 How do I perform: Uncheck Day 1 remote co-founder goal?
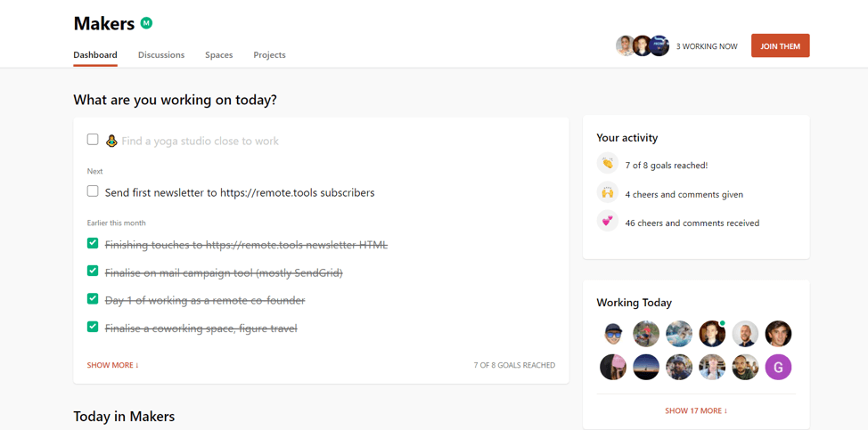(93, 299)
